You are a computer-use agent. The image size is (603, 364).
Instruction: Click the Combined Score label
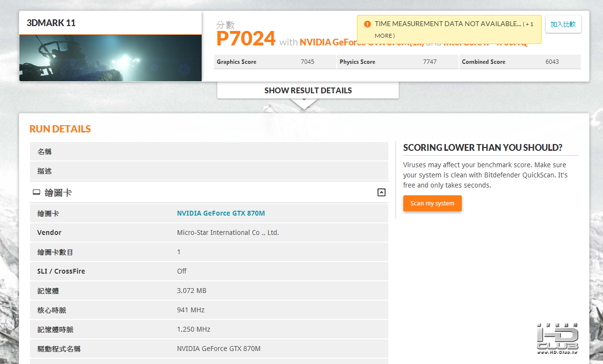[x=484, y=62]
